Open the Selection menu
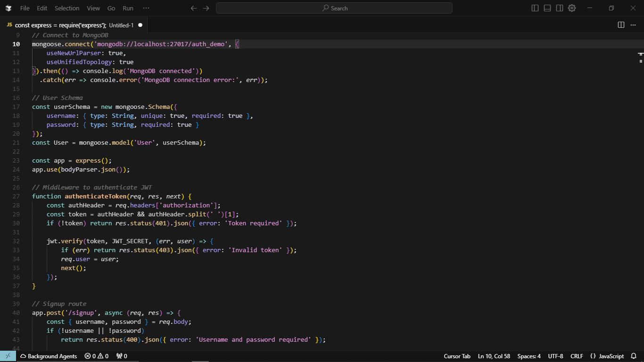 point(67,8)
